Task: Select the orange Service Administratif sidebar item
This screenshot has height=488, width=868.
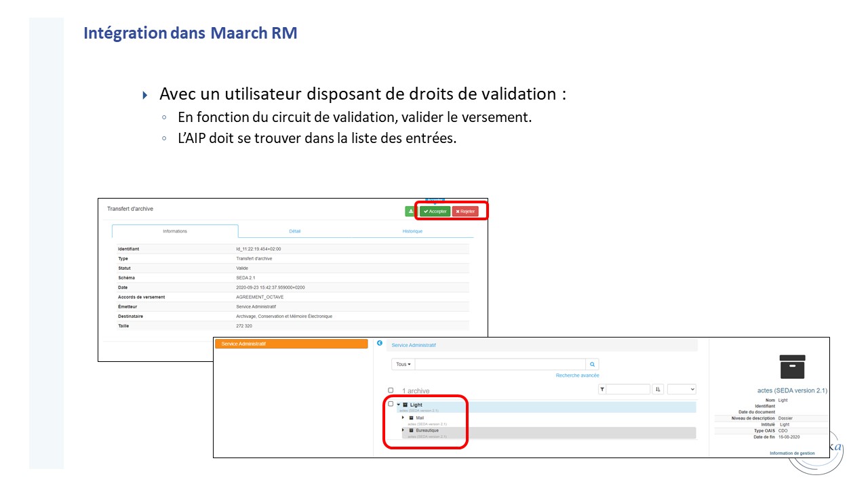Action: coord(292,344)
